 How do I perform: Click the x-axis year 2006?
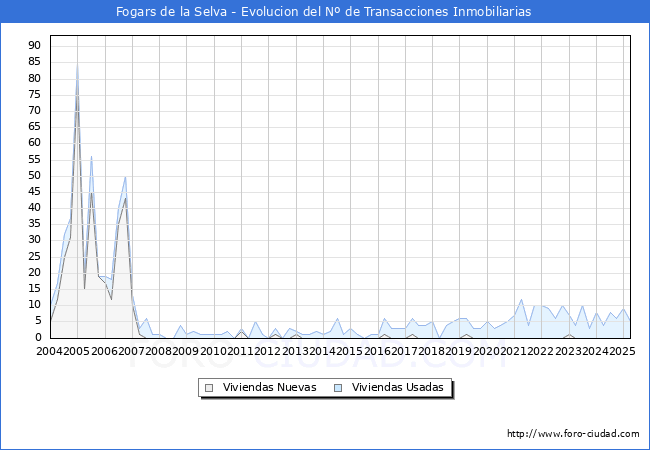point(104,351)
